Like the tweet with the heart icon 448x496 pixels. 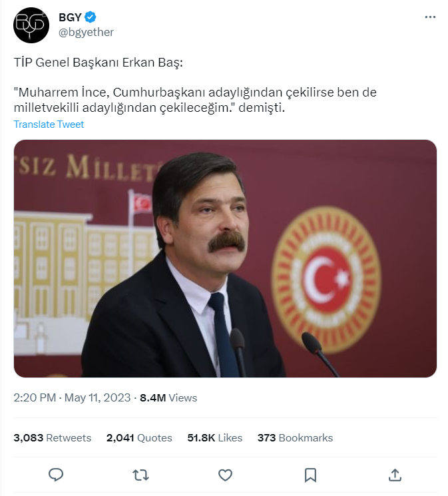click(x=226, y=474)
